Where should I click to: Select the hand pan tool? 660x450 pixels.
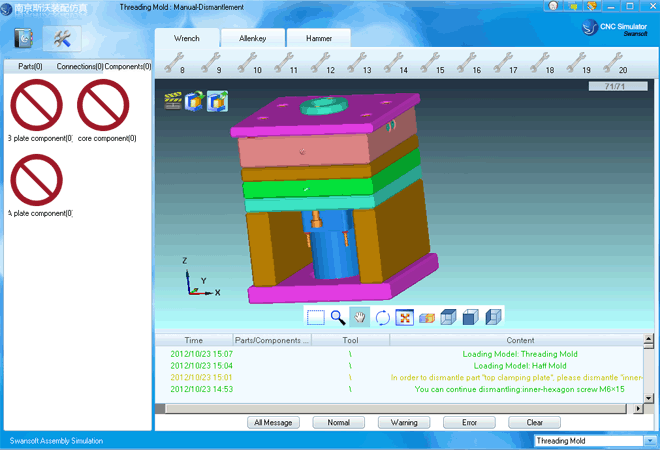coord(360,317)
